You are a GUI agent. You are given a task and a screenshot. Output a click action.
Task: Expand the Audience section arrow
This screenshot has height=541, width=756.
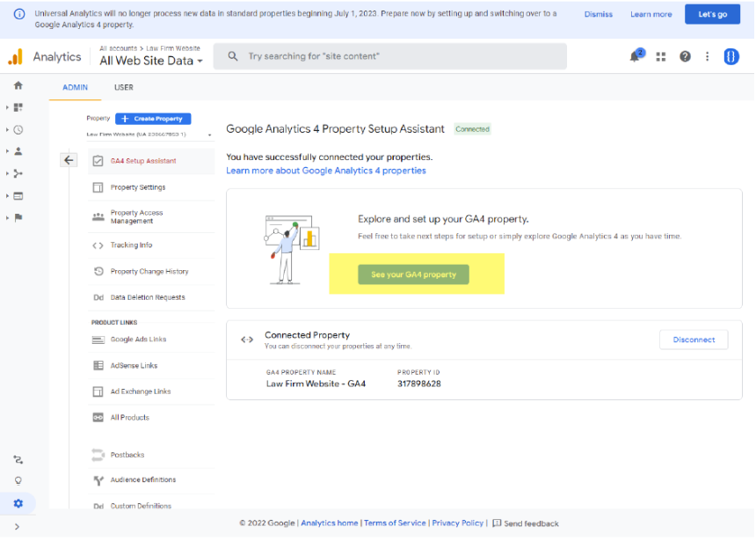coord(7,151)
